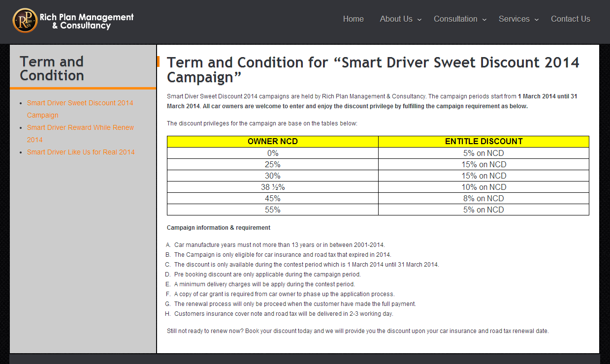Click the "10% on NCD" discount cell

pos(484,187)
